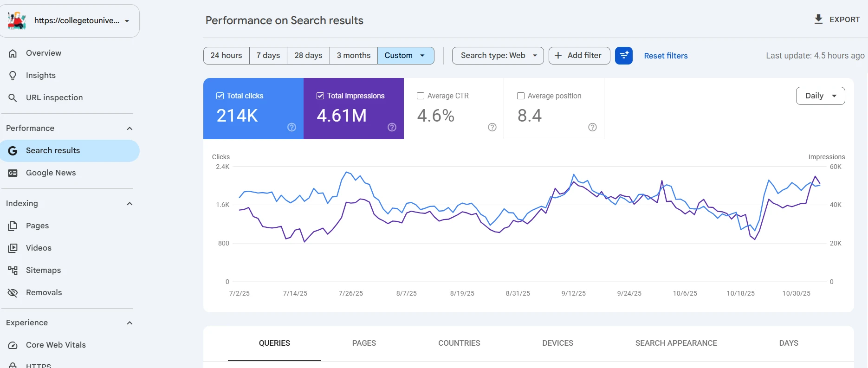Screen dimensions: 868x368
Task: Click the Last update 4.5 hours ago text
Action: click(x=815, y=56)
